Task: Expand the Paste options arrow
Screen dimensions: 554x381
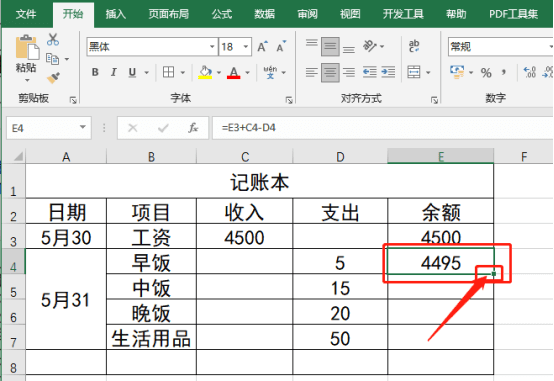Action: (x=27, y=81)
